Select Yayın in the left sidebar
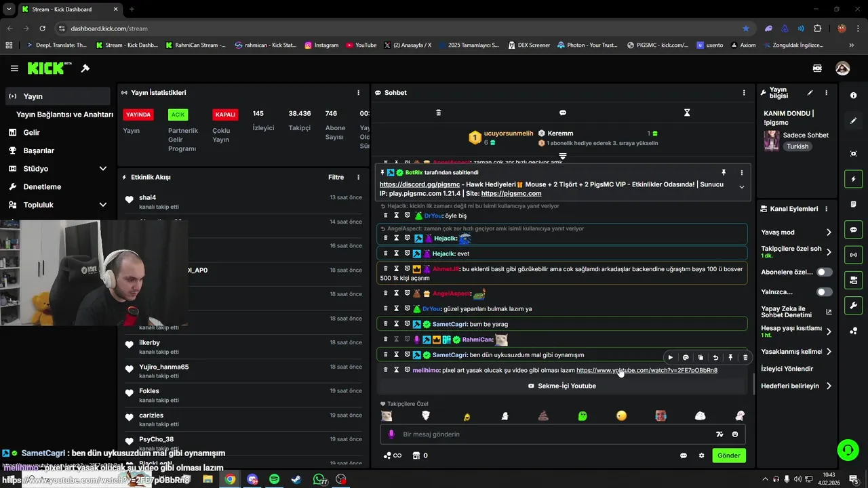868x488 pixels. 58,96
